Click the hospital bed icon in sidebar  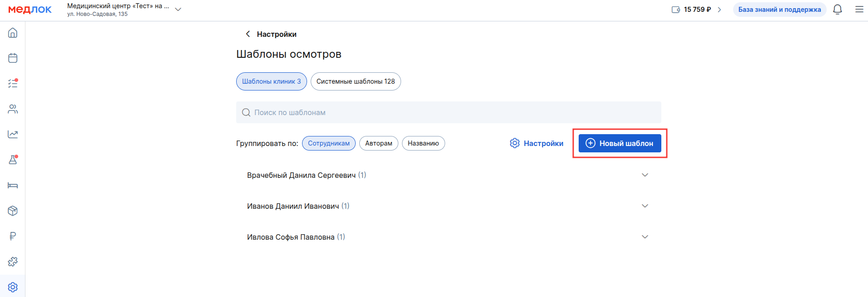[13, 186]
